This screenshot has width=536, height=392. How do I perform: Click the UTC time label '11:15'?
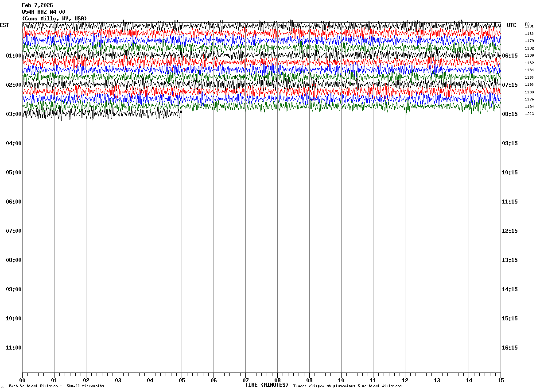click(510, 202)
